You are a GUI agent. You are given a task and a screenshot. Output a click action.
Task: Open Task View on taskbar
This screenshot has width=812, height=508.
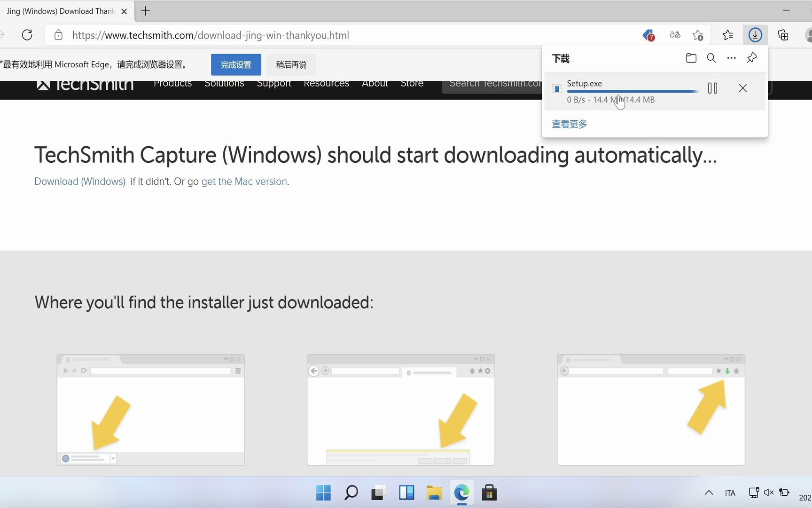click(x=379, y=492)
